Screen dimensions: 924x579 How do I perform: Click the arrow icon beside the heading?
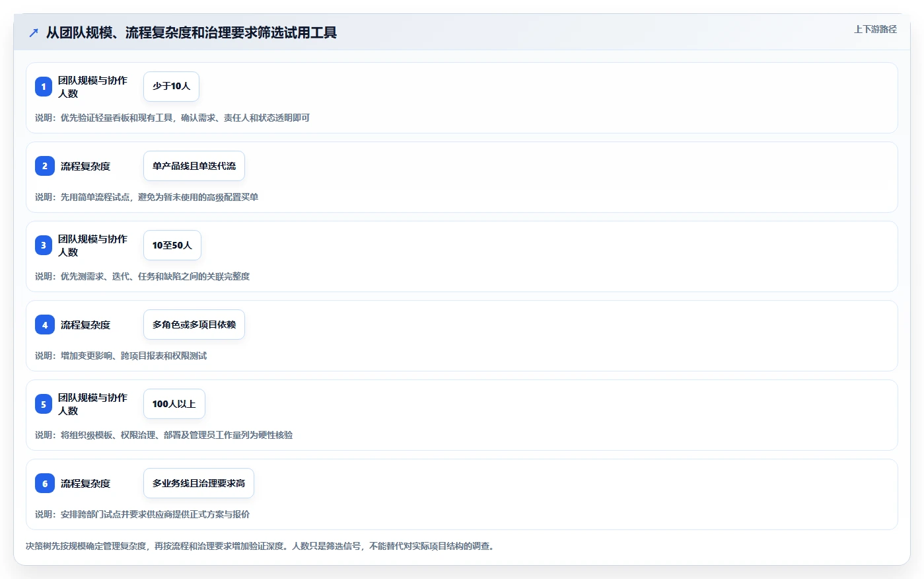[x=34, y=32]
